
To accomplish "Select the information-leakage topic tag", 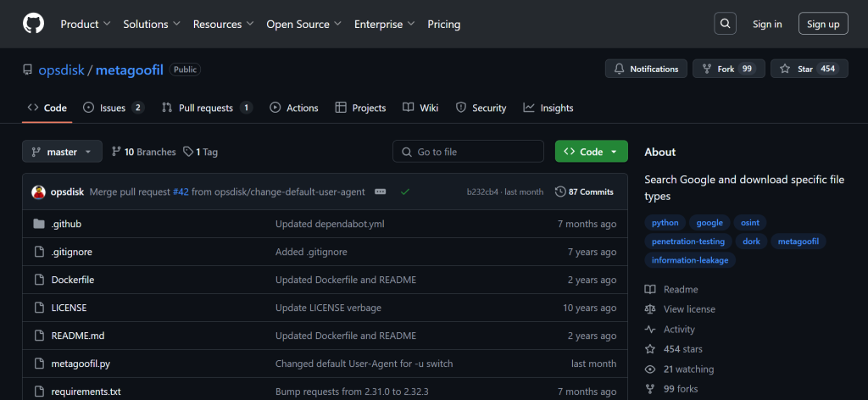I will coord(690,260).
